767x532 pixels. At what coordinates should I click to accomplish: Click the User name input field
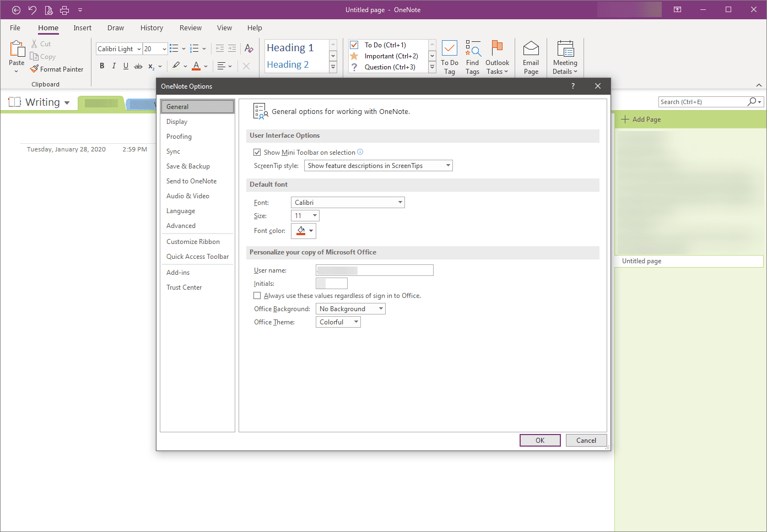(375, 270)
